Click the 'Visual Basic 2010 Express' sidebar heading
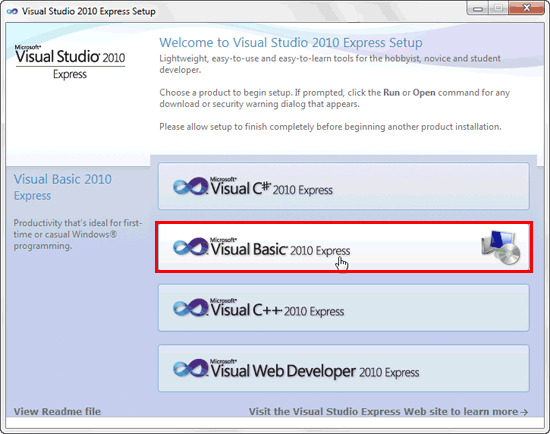This screenshot has width=550, height=434. [x=62, y=187]
